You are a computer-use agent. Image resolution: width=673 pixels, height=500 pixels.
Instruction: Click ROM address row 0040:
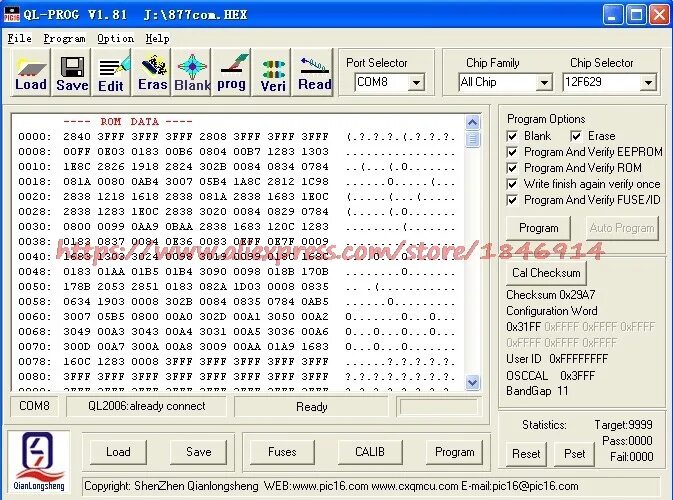[236, 257]
